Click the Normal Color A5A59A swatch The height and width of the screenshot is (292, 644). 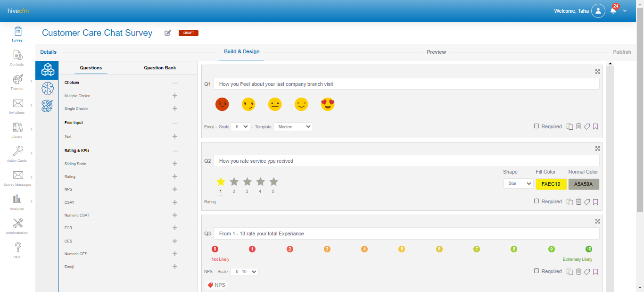(x=584, y=184)
